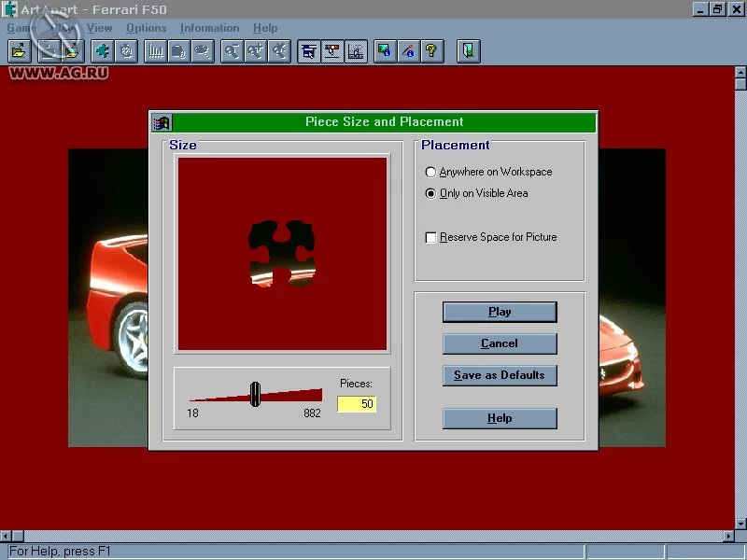
Task: Select Anywhere on Workspace radio option
Action: click(488, 172)
